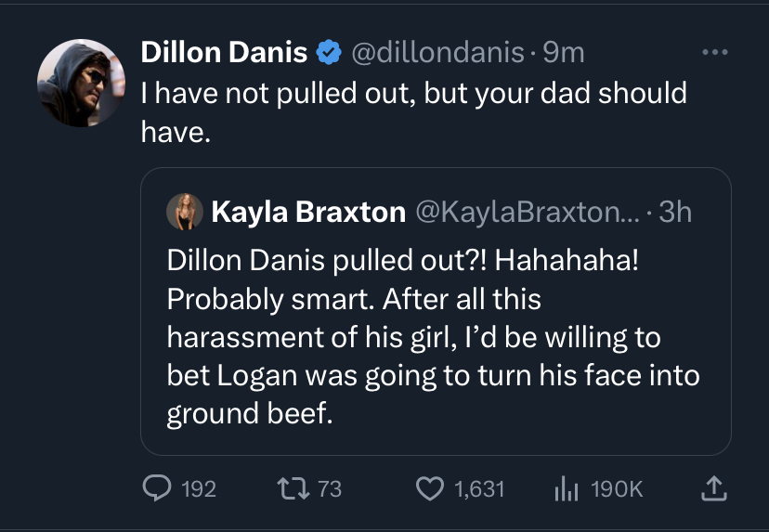The height and width of the screenshot is (532, 769).
Task: Open the quoted tweet's 3h timestamp
Action: [675, 213]
